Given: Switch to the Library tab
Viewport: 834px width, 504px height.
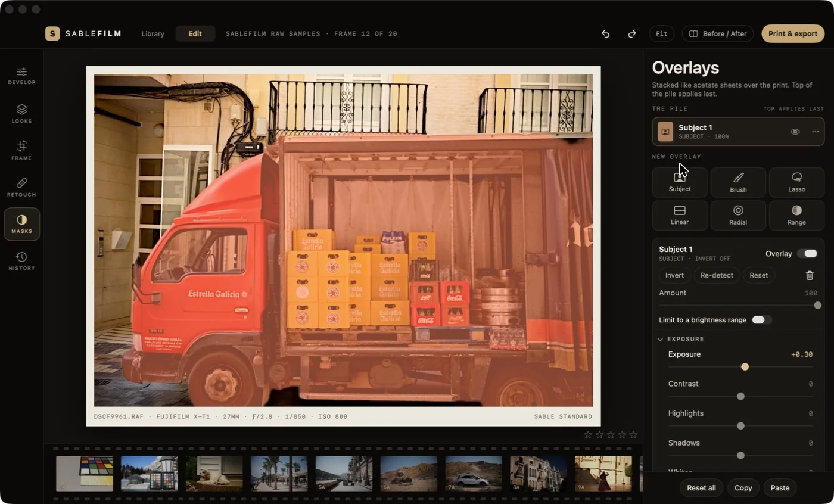Looking at the screenshot, I should click(x=153, y=34).
